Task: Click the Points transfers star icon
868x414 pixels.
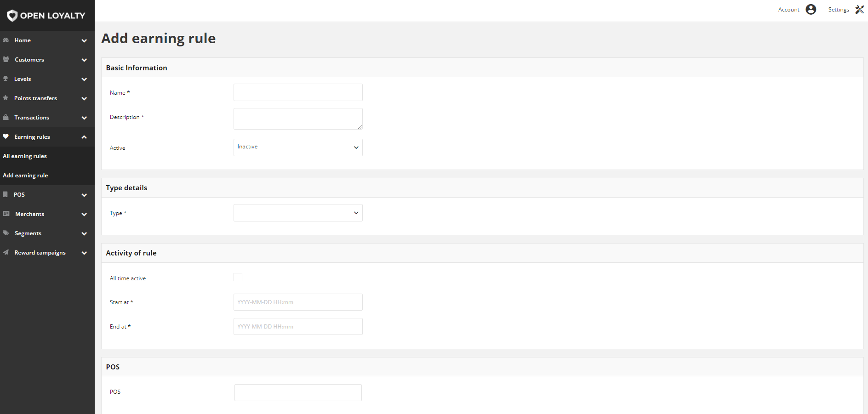Action: pyautogui.click(x=6, y=98)
